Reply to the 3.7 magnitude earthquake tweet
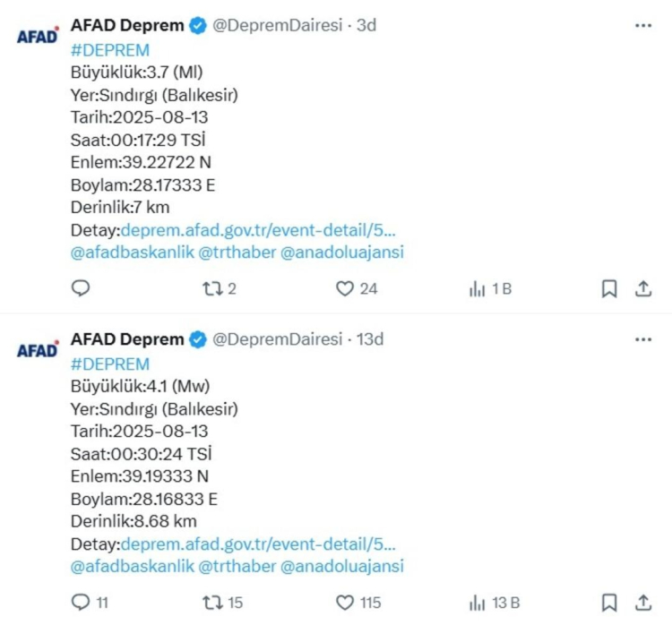The height and width of the screenshot is (625, 672). (80, 288)
